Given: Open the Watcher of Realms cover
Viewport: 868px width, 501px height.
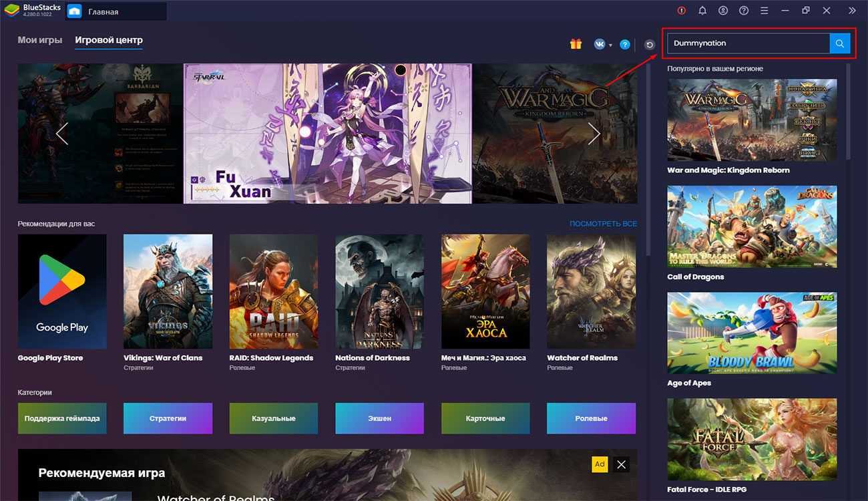Looking at the screenshot, I should tap(592, 291).
